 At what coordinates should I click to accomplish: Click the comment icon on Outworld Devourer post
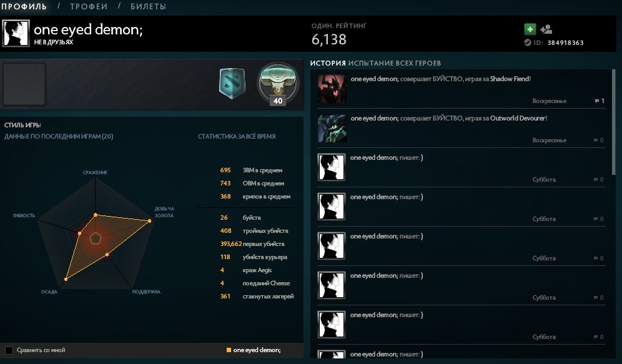pos(596,140)
